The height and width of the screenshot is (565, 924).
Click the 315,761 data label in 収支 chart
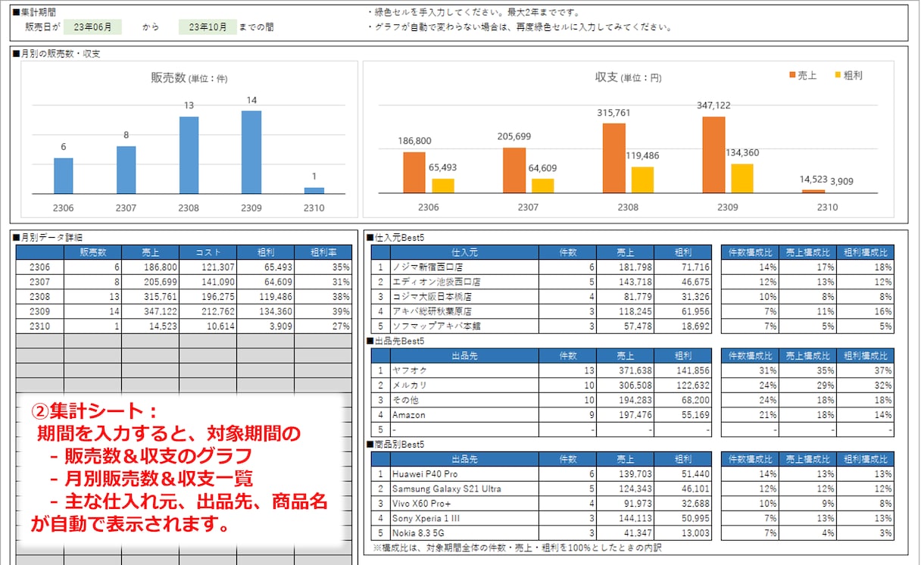[613, 112]
